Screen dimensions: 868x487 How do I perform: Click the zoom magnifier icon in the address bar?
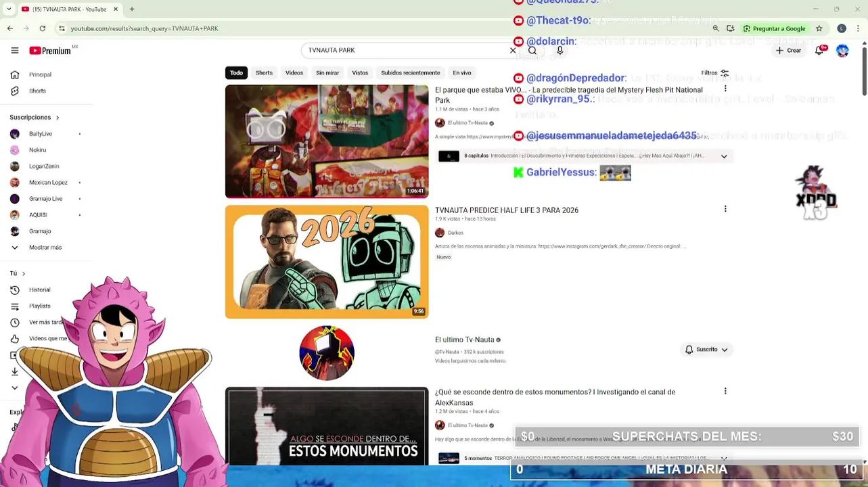coord(716,28)
